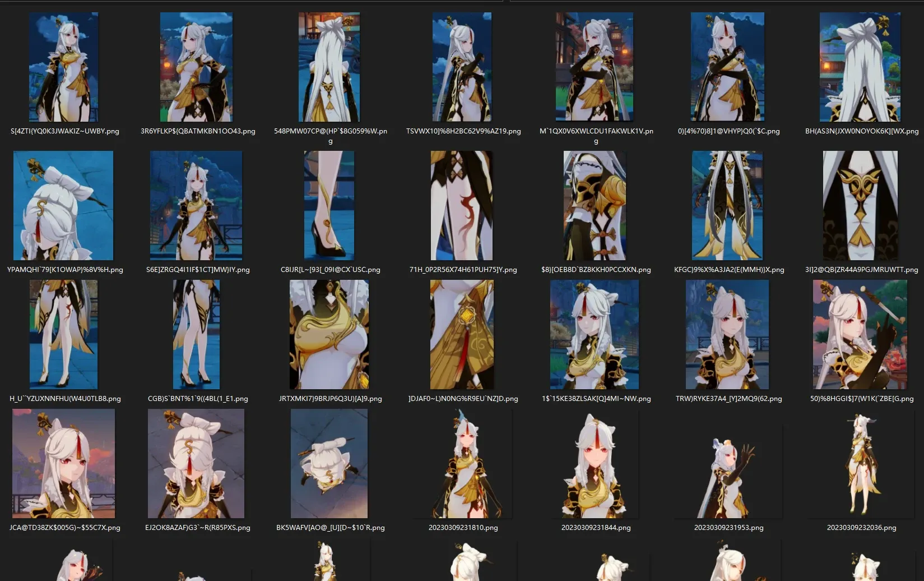The width and height of the screenshot is (924, 581).
Task: Select the 20230309231810.png thumbnail
Action: pyautogui.click(x=463, y=463)
